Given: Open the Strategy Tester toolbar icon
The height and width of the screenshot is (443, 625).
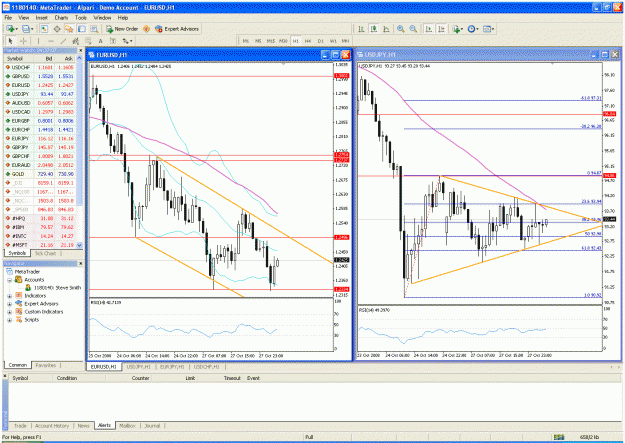Looking at the screenshot, I should click(x=94, y=29).
